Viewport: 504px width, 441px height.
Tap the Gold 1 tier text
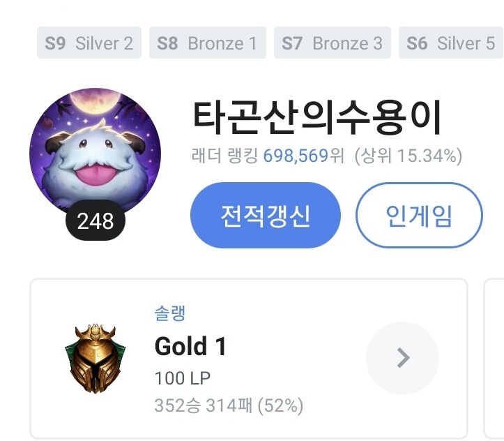coord(190,346)
